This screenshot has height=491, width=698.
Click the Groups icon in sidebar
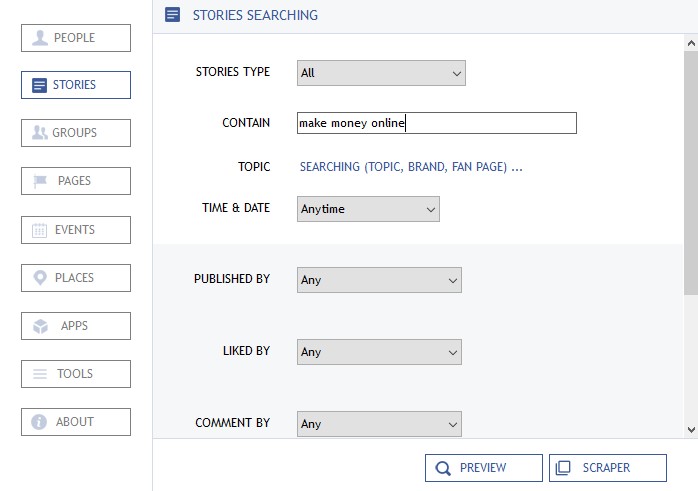pyautogui.click(x=40, y=133)
